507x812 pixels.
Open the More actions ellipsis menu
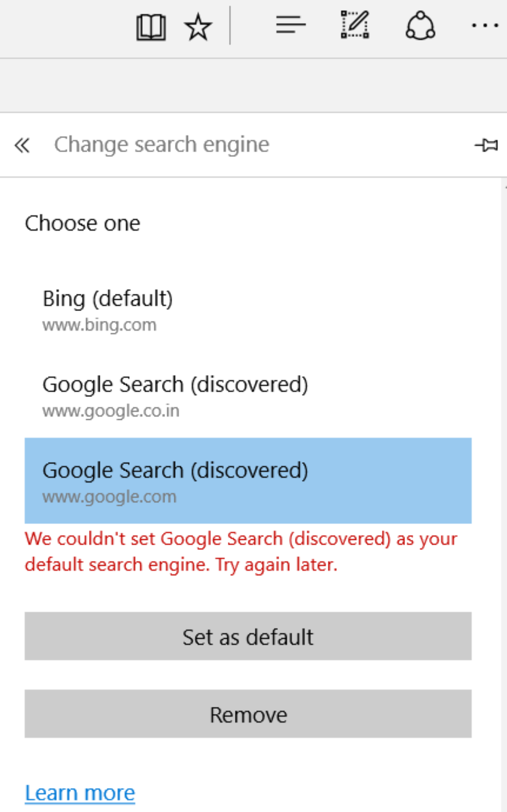tap(485, 26)
